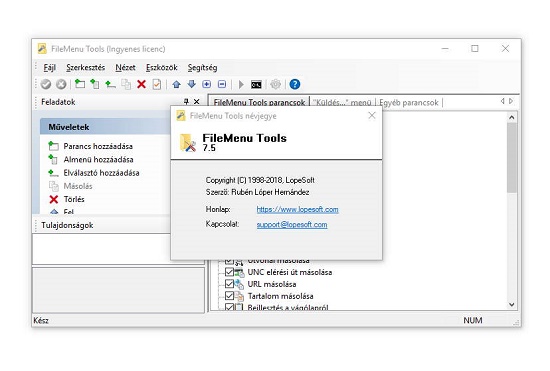Click the Tulajdonságok panel header
Viewport: 550px width, 371px height.
[102, 225]
